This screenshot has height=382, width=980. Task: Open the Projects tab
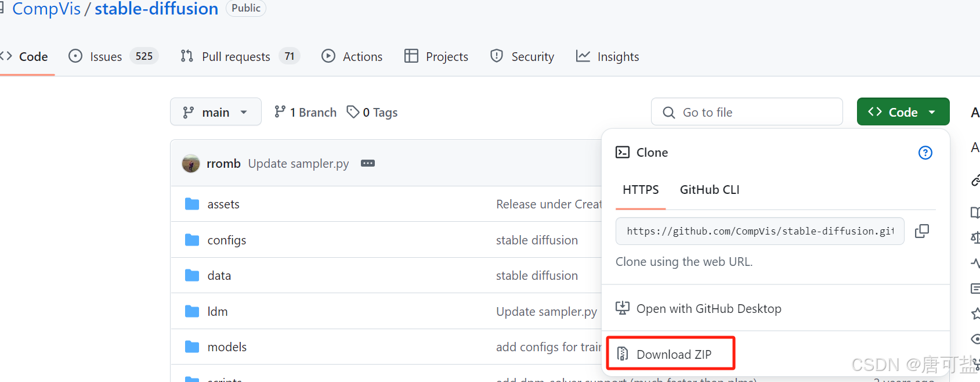436,56
